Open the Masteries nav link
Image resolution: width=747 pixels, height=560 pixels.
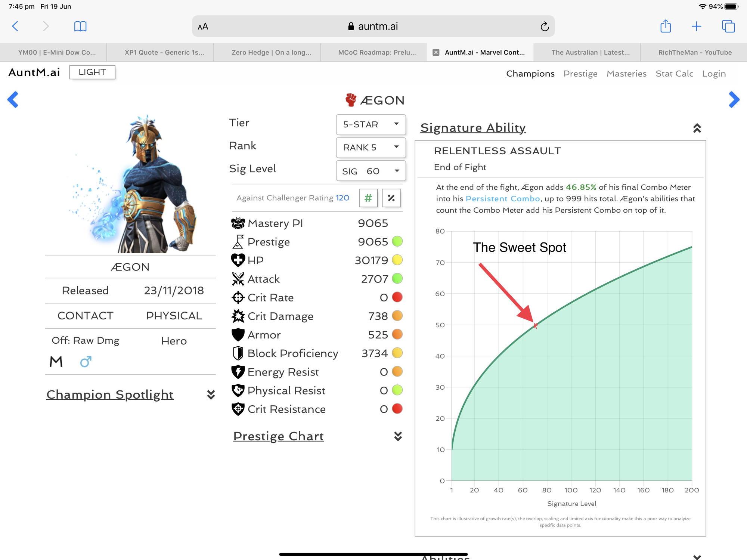coord(626,74)
